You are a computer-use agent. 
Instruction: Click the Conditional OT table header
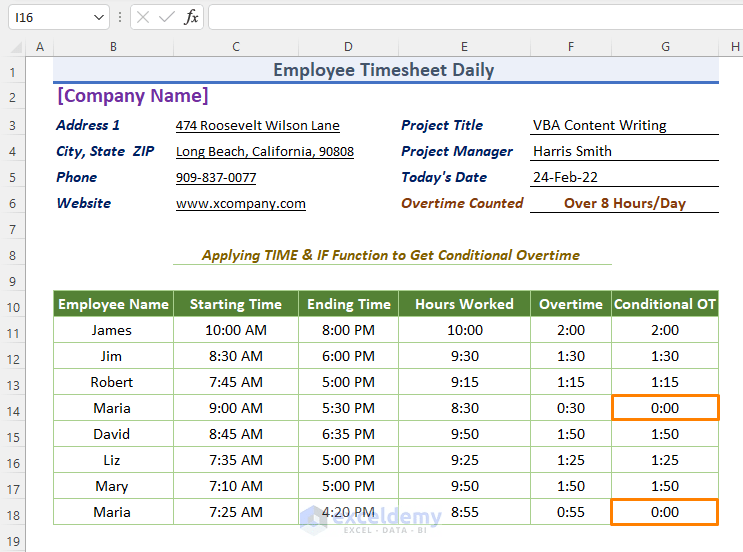665,304
